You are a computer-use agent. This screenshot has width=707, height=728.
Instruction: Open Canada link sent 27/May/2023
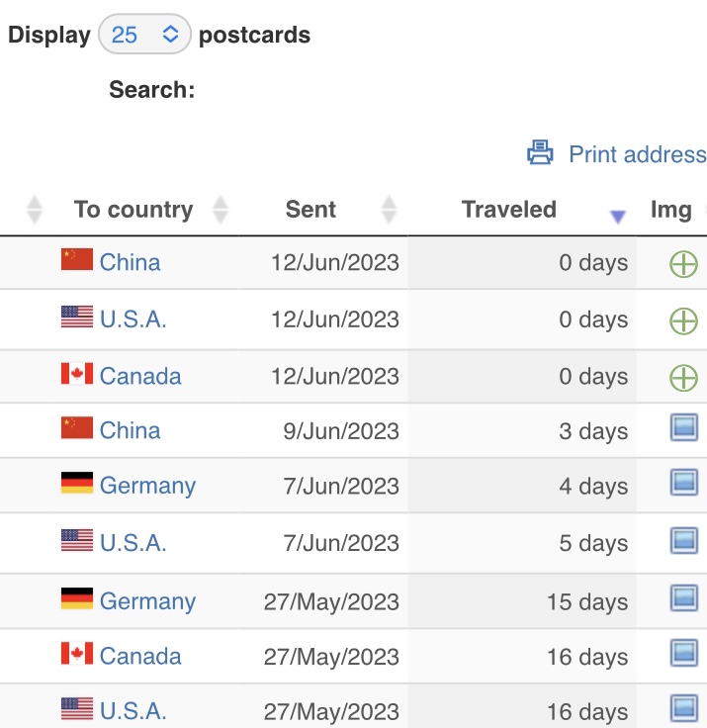pos(140,656)
